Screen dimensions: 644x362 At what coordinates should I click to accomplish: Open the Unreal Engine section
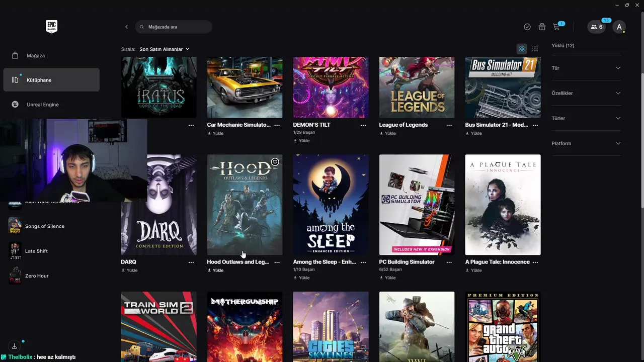tap(51, 105)
